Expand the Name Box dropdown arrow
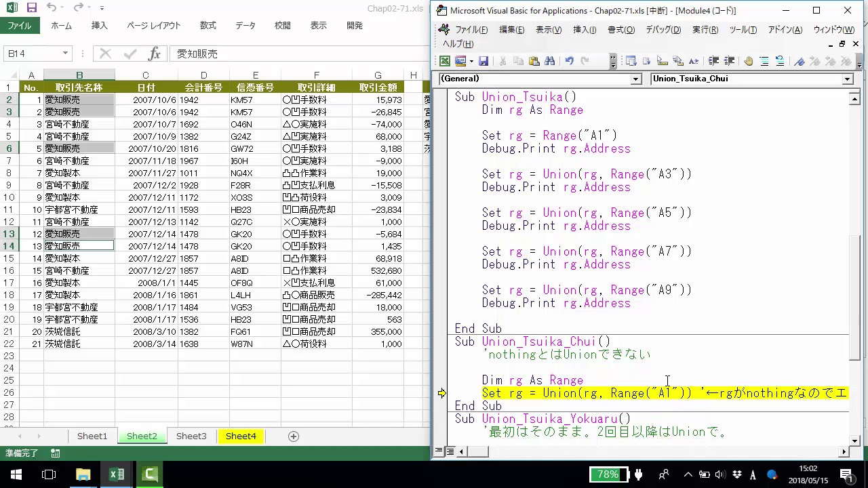The image size is (868, 488). coord(66,54)
